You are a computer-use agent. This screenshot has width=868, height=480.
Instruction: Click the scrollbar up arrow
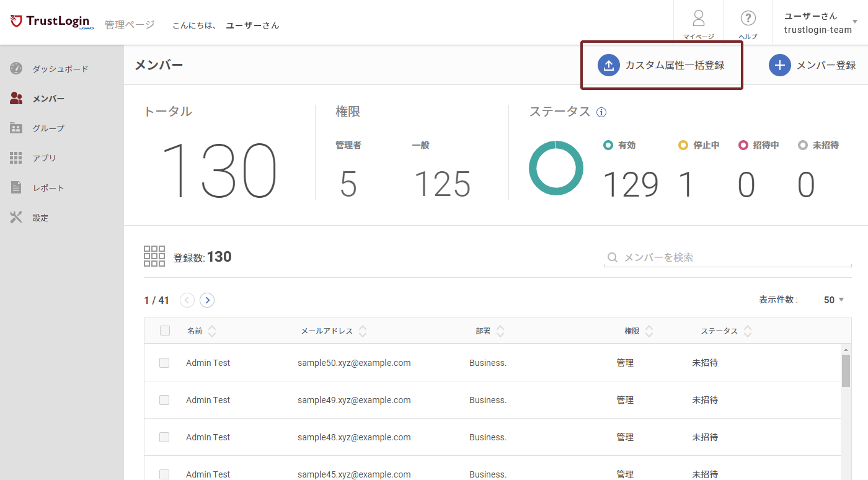tap(846, 349)
